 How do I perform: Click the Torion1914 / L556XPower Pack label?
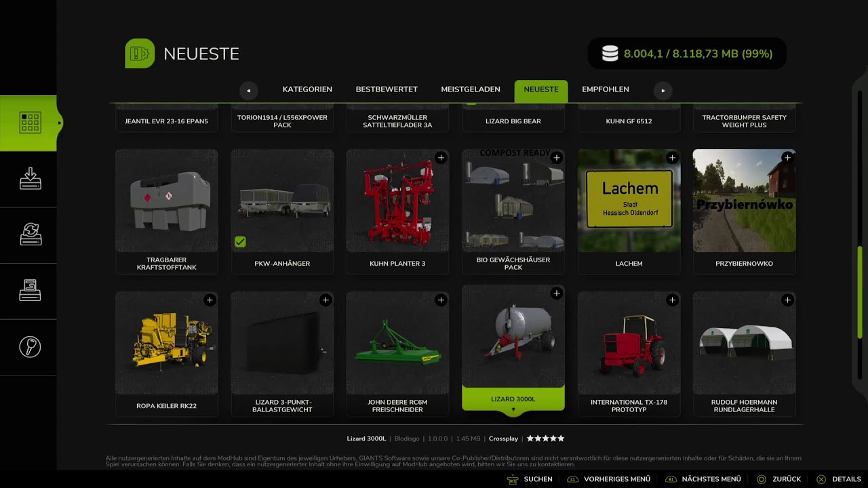282,121
